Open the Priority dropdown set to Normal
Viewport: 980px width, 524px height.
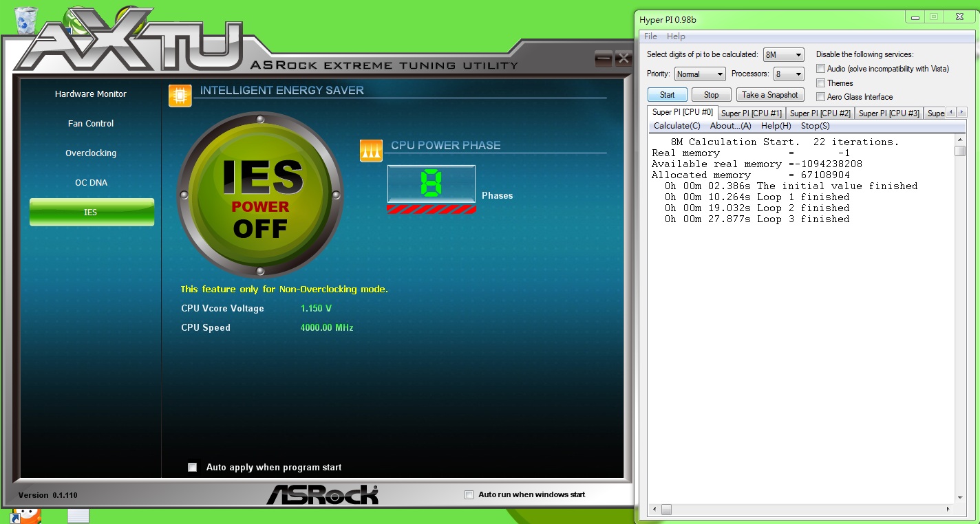click(700, 74)
